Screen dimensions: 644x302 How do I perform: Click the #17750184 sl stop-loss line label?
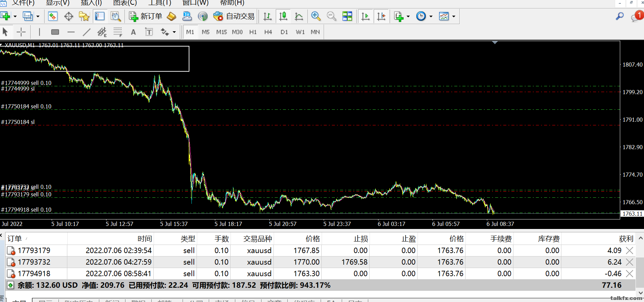coord(18,122)
